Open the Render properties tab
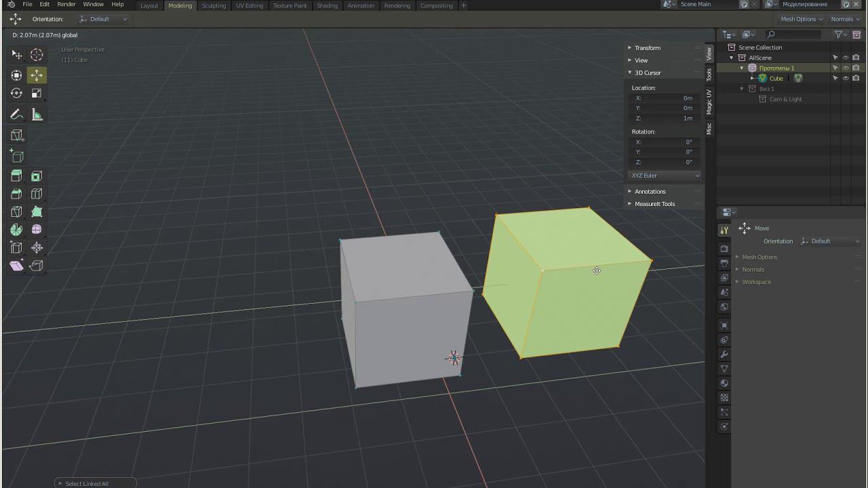 pos(724,249)
